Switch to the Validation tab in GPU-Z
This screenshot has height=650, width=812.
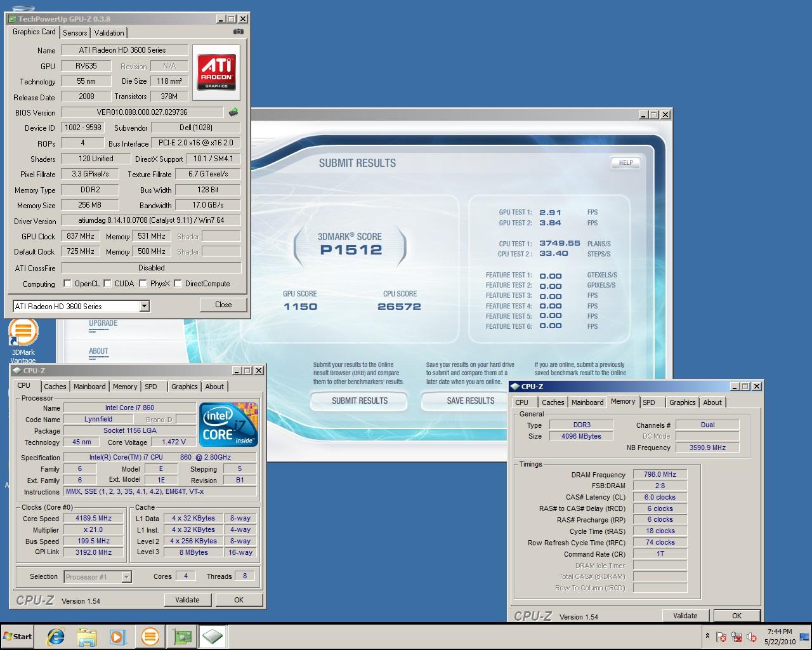109,33
